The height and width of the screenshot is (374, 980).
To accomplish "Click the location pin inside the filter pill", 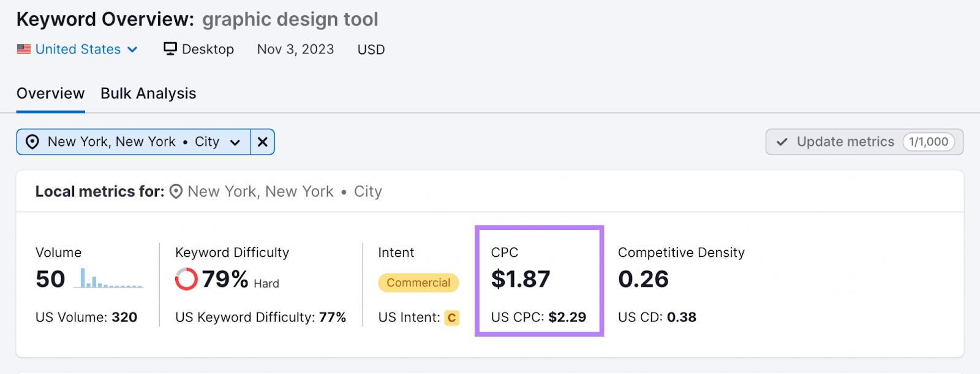I will point(32,142).
